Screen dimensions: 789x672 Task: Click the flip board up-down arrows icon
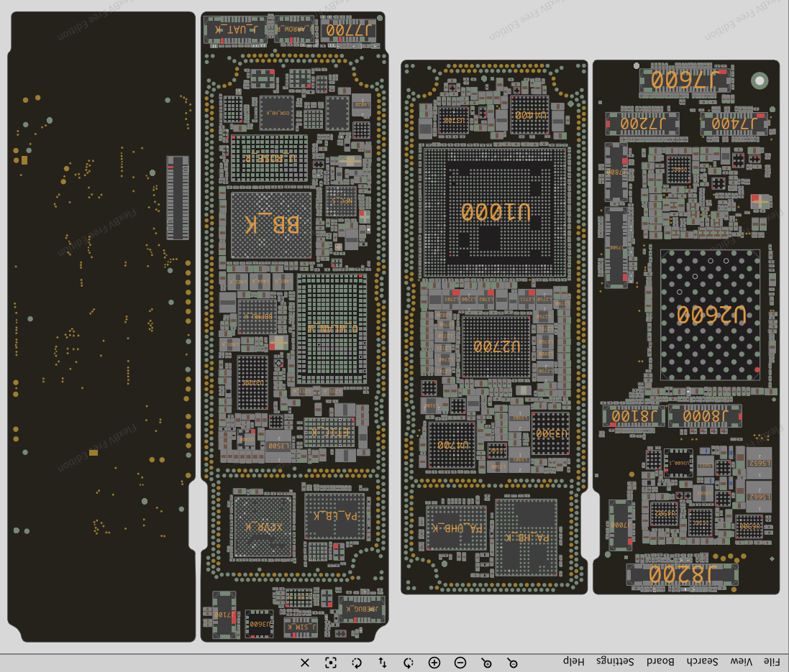pos(383,663)
